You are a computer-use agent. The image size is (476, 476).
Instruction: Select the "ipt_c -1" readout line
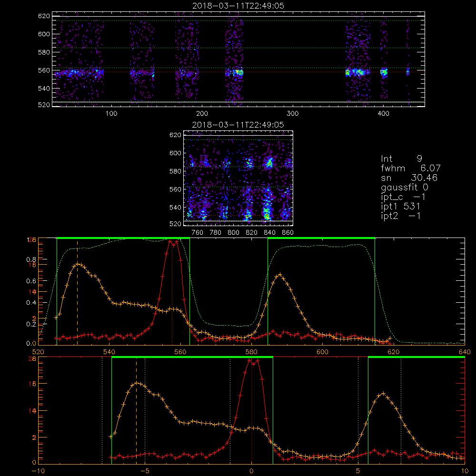403,197
